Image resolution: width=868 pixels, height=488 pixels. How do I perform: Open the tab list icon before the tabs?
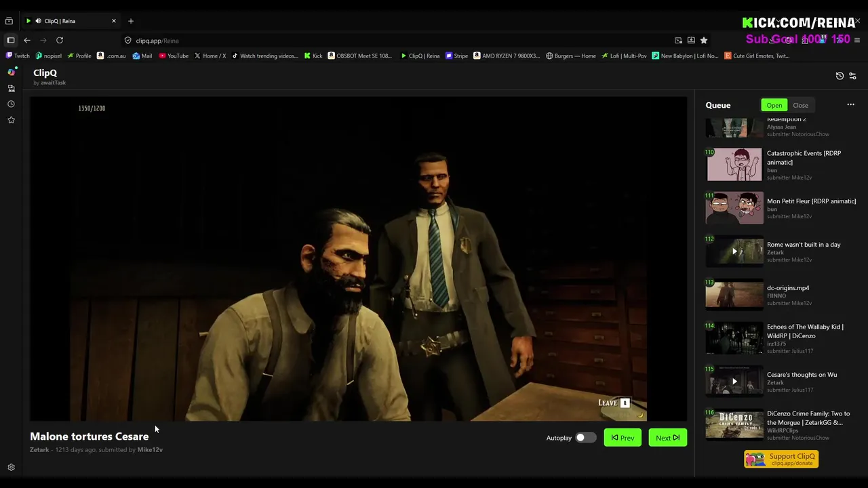click(9, 21)
